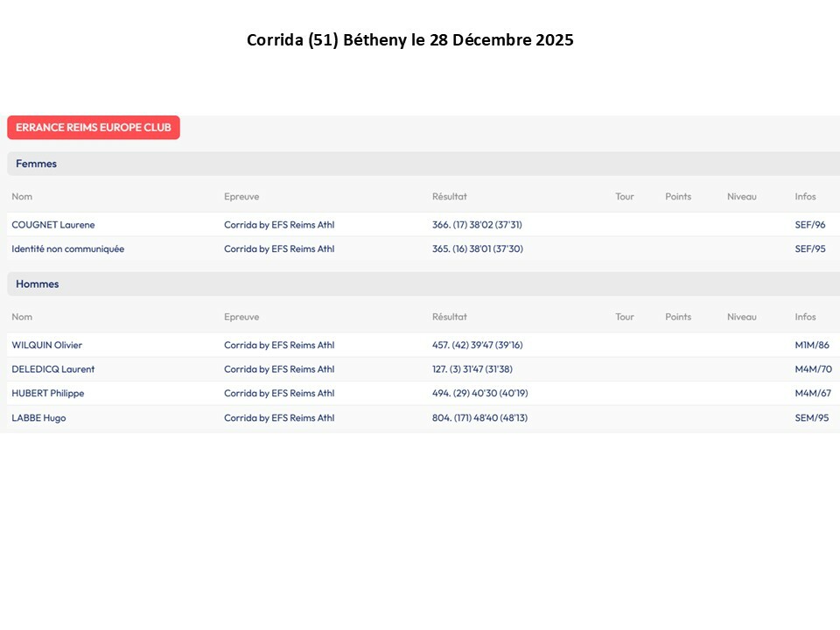Open athlete COUGNET Laurene's profile
840x630 pixels.
click(53, 225)
